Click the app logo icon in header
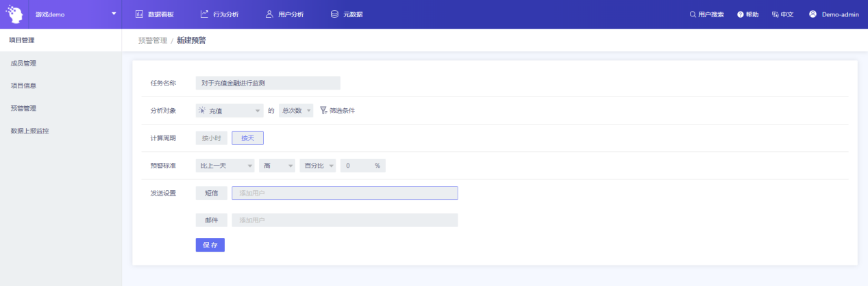 pos(16,14)
